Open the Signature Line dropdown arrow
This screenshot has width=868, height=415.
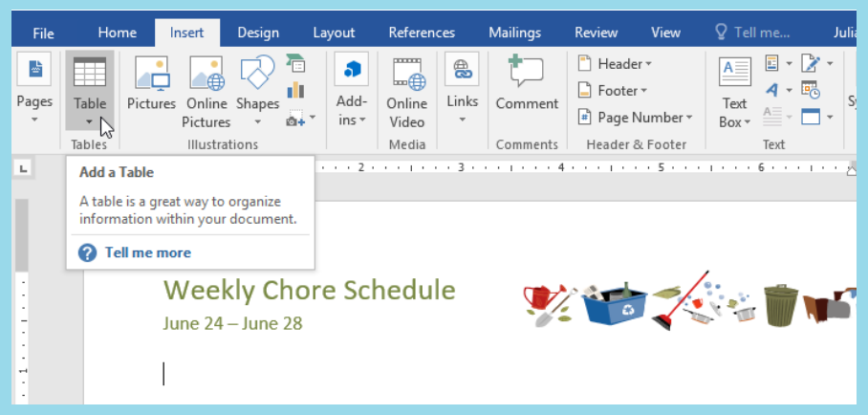(x=830, y=64)
